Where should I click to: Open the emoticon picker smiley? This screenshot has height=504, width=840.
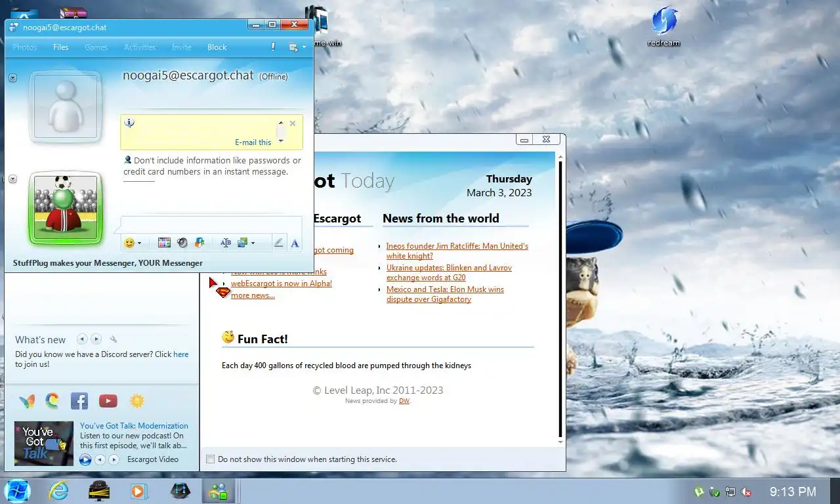click(x=129, y=243)
